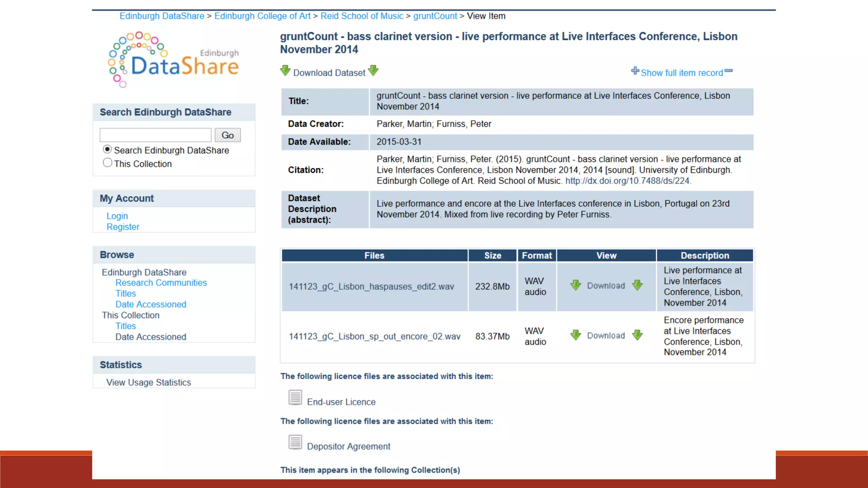Click plus icon beside Show full item record
The width and height of the screenshot is (868, 488).
(x=635, y=71)
